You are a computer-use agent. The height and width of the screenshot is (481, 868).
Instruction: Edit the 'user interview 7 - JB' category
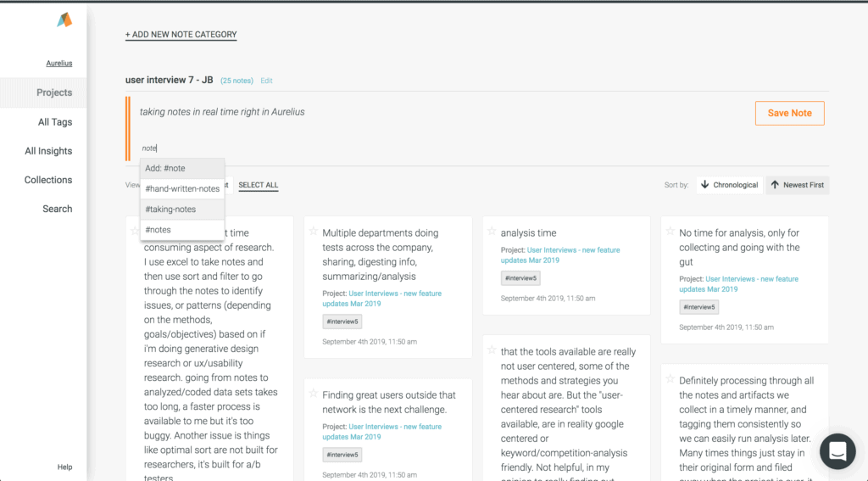pos(266,81)
